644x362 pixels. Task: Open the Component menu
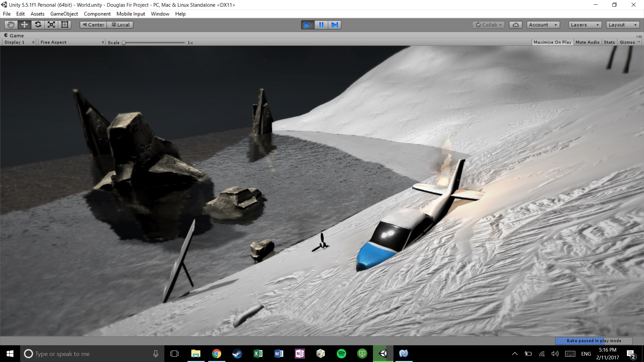[97, 14]
